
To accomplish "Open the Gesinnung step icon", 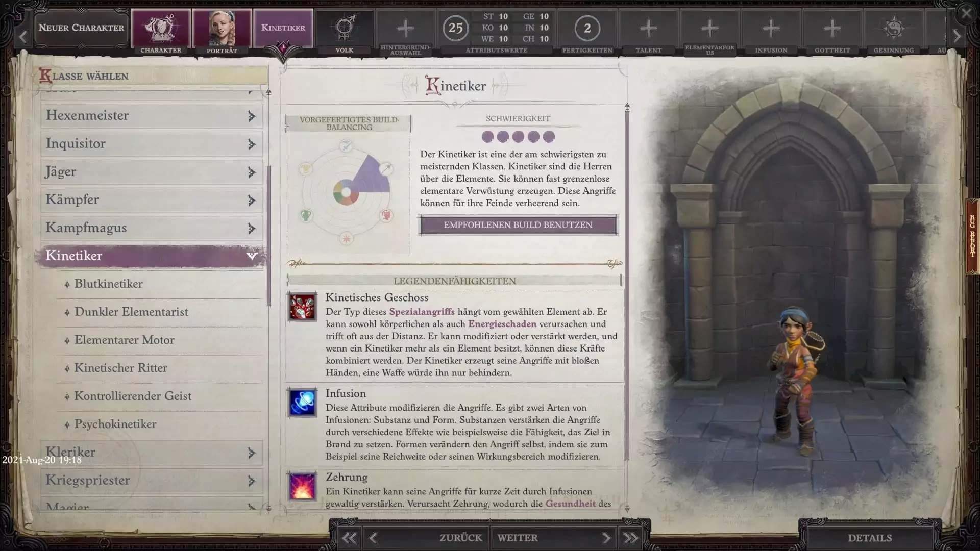I will click(893, 29).
